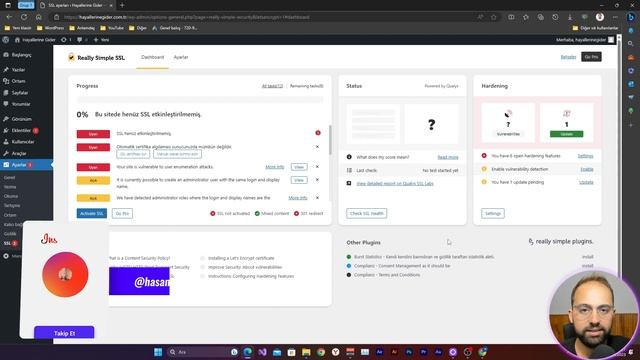Click View for user enumeration task
Screen dimensions: 640x360
click(299, 167)
